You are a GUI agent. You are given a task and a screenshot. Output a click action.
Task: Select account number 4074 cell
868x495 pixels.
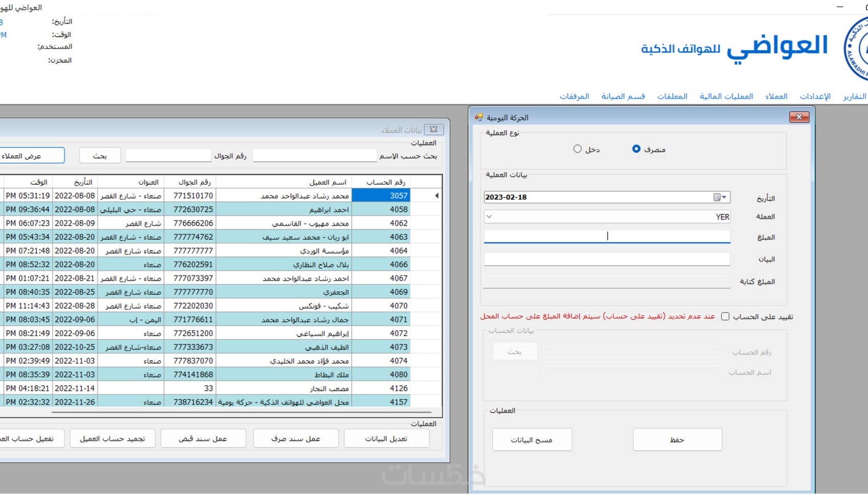[x=381, y=361]
